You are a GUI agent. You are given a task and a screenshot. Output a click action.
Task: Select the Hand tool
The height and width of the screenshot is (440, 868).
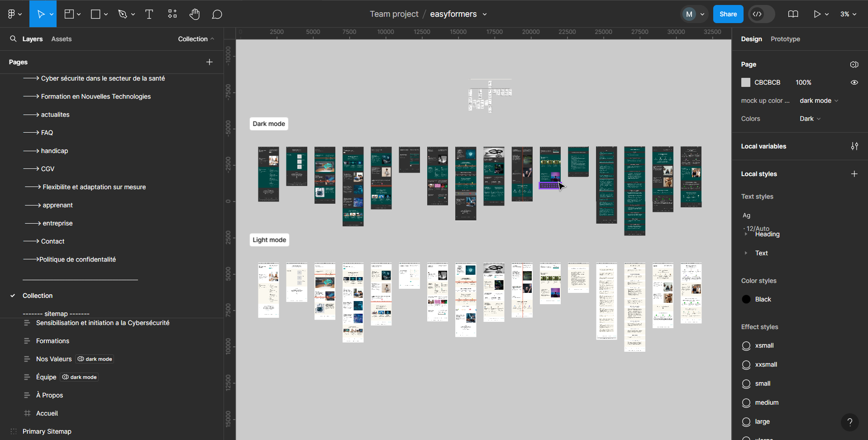[x=195, y=14]
